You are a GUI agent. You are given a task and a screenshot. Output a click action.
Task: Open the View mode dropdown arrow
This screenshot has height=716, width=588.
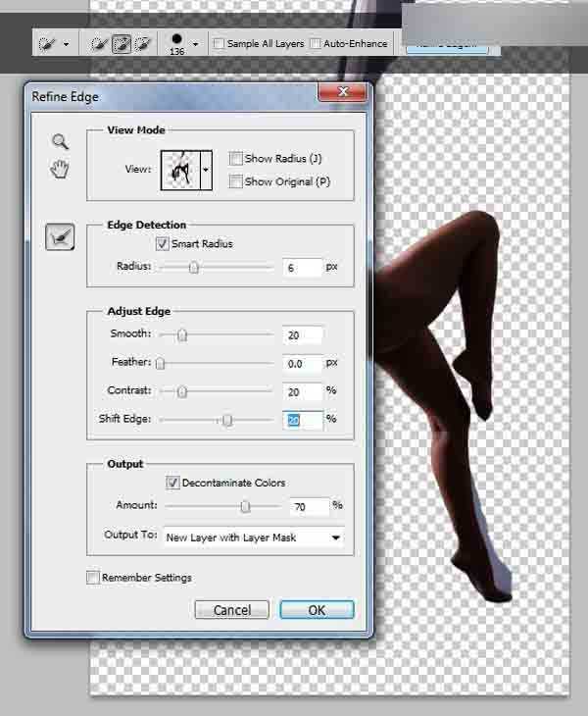206,171
